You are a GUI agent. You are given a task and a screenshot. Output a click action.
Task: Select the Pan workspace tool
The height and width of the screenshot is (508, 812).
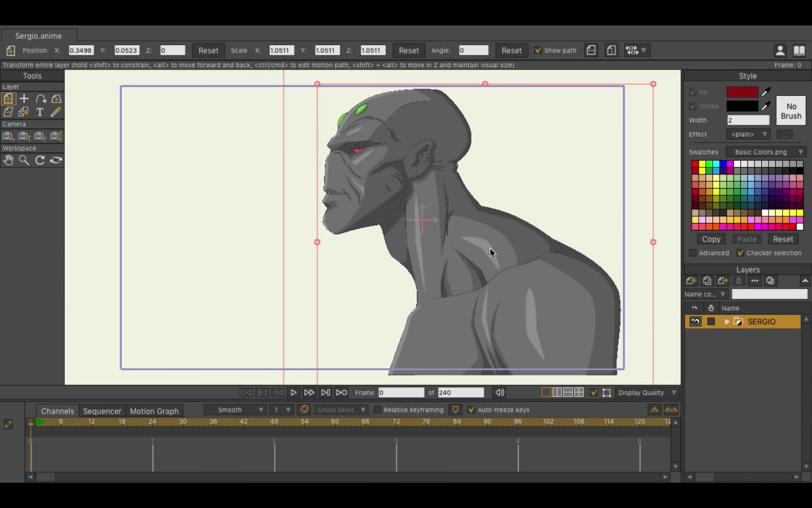(x=8, y=160)
